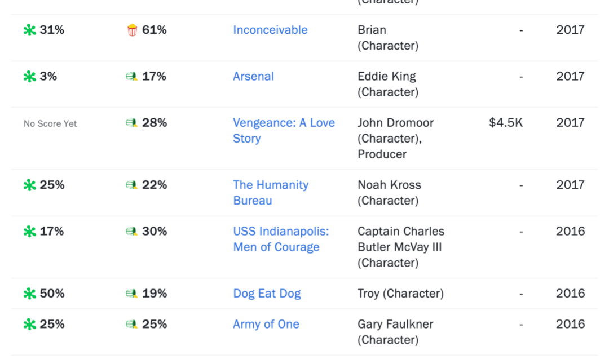Click the red popcorn icon beside 61%
This screenshot has width=609, height=364.
click(x=132, y=30)
